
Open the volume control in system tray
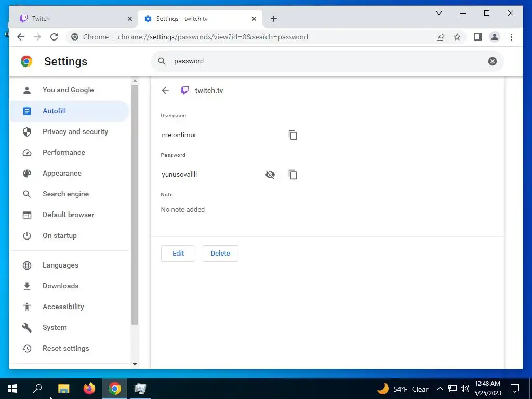click(465, 389)
